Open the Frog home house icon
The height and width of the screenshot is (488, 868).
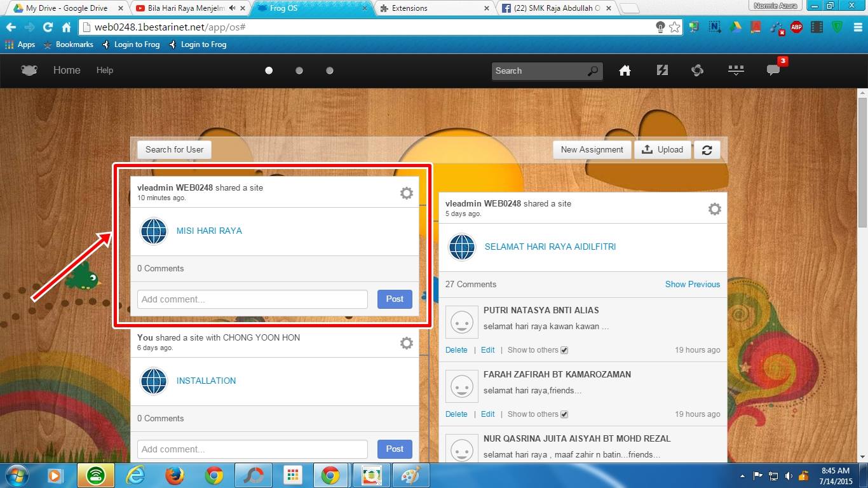point(625,71)
